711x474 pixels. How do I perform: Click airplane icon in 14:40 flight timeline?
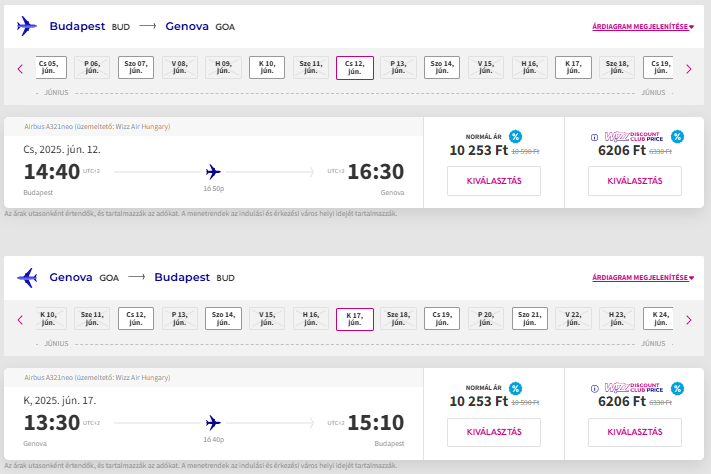click(x=212, y=171)
